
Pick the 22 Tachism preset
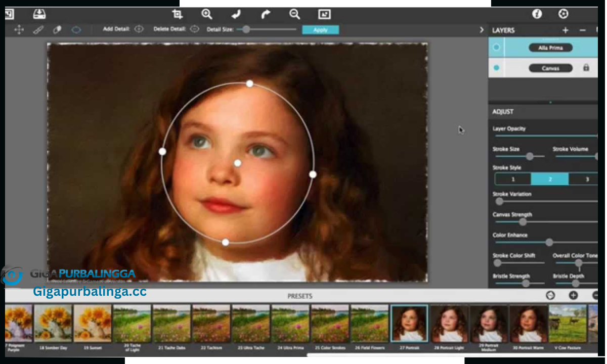coord(211,323)
